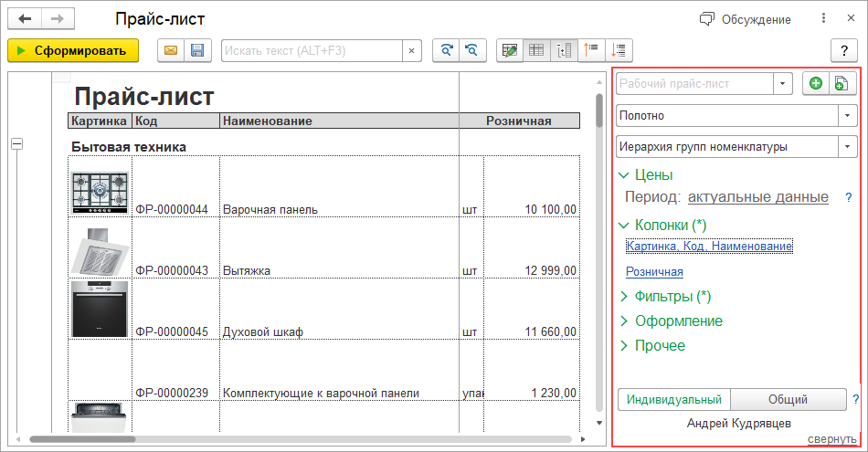Find previous occurrence icon
Screen dimensions: 868x452
click(472, 51)
